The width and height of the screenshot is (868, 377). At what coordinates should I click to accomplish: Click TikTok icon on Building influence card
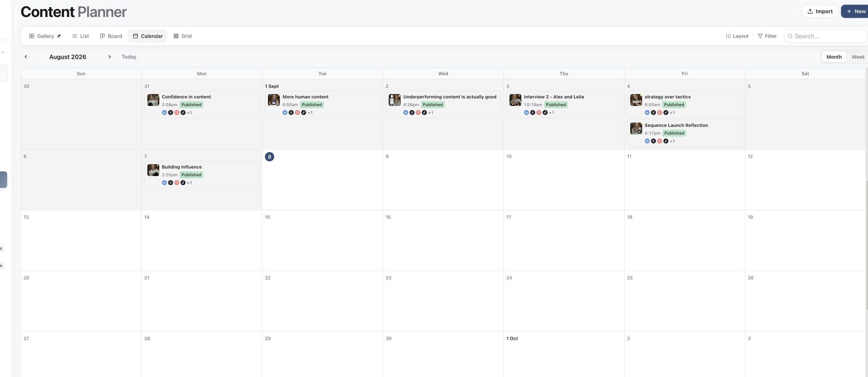[183, 183]
